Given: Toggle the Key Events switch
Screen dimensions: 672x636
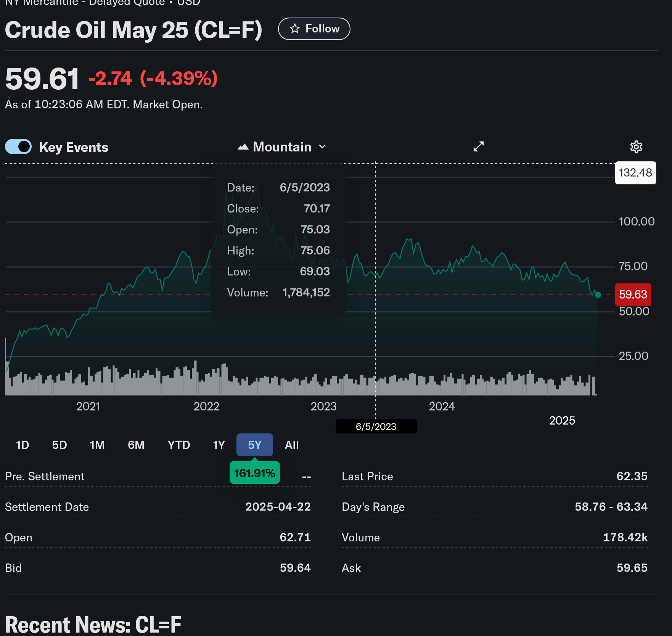Looking at the screenshot, I should (x=18, y=147).
